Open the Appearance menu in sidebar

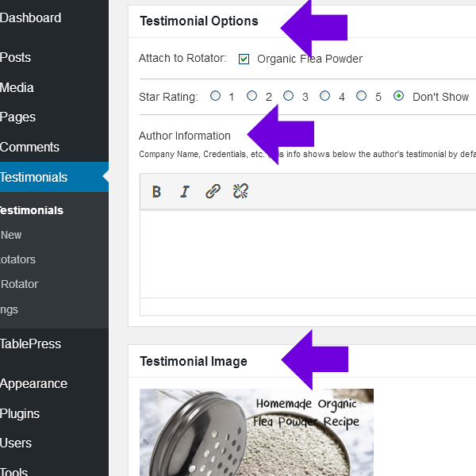click(x=33, y=383)
